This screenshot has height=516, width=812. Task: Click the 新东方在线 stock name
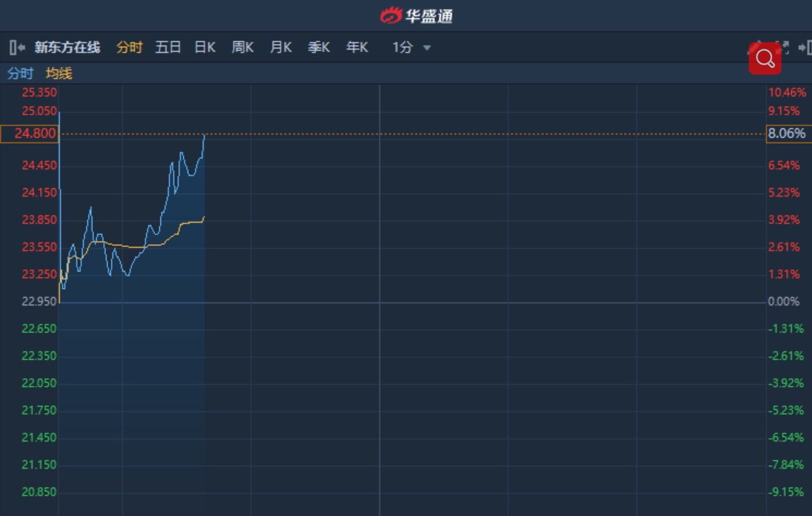pos(68,48)
